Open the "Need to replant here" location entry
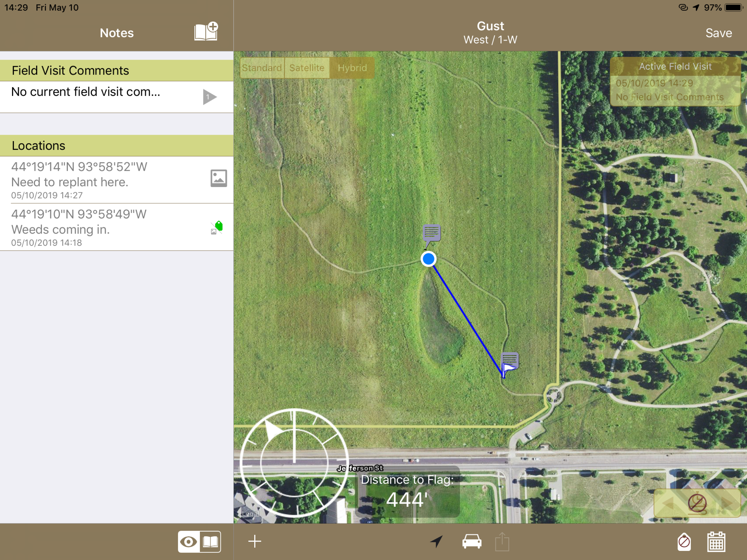The width and height of the screenshot is (747, 560). pyautogui.click(x=101, y=180)
